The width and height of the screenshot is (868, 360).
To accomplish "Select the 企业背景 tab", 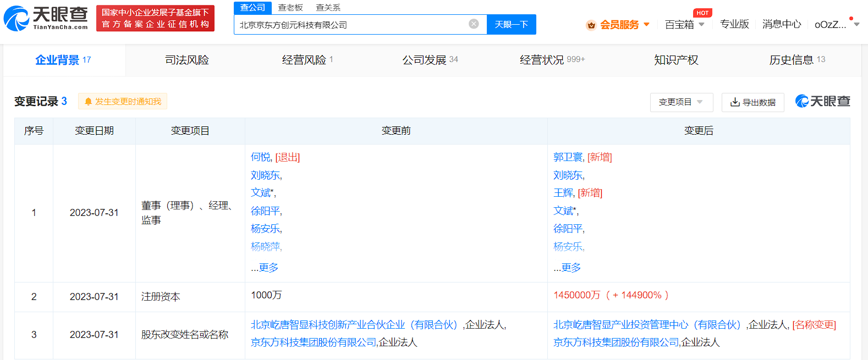I will point(63,60).
